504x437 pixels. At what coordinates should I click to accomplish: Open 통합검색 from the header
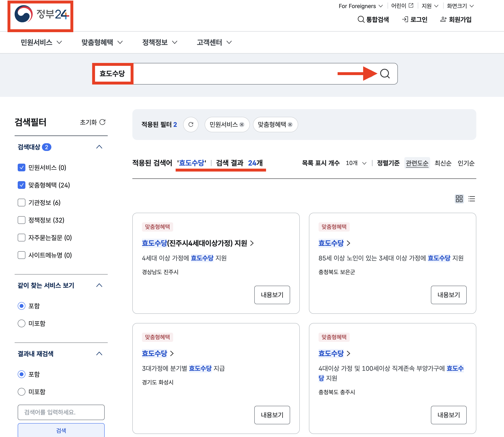click(x=373, y=19)
